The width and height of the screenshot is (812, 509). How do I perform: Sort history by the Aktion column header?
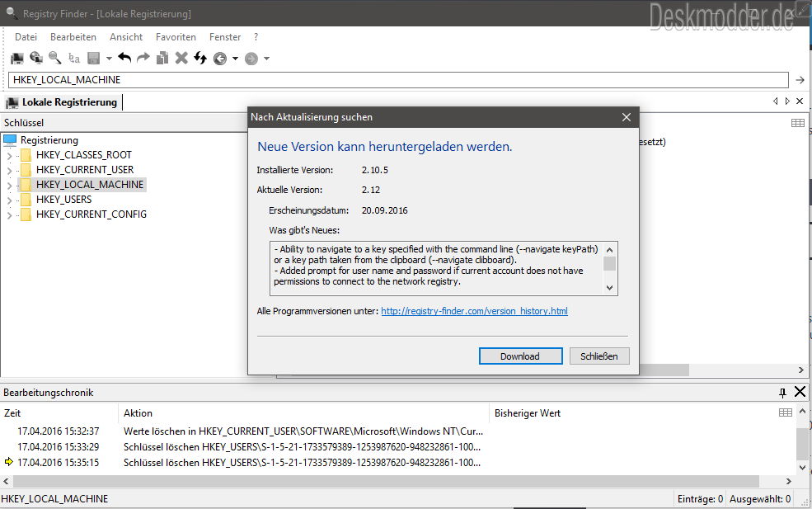tap(304, 413)
